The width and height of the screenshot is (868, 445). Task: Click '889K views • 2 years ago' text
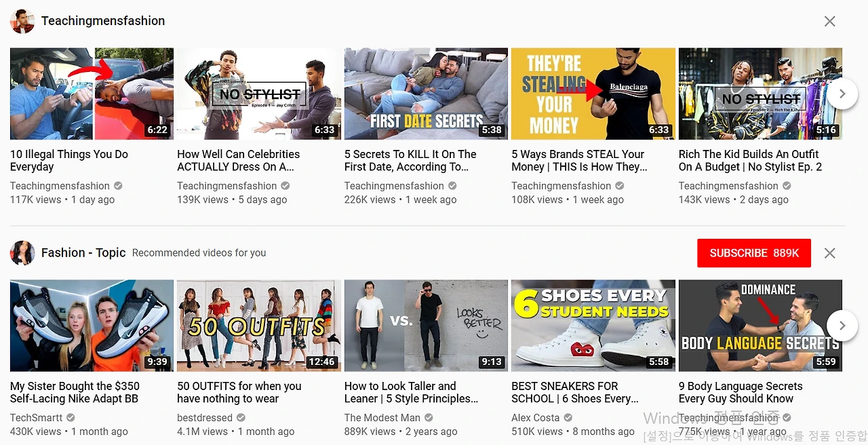(x=401, y=431)
